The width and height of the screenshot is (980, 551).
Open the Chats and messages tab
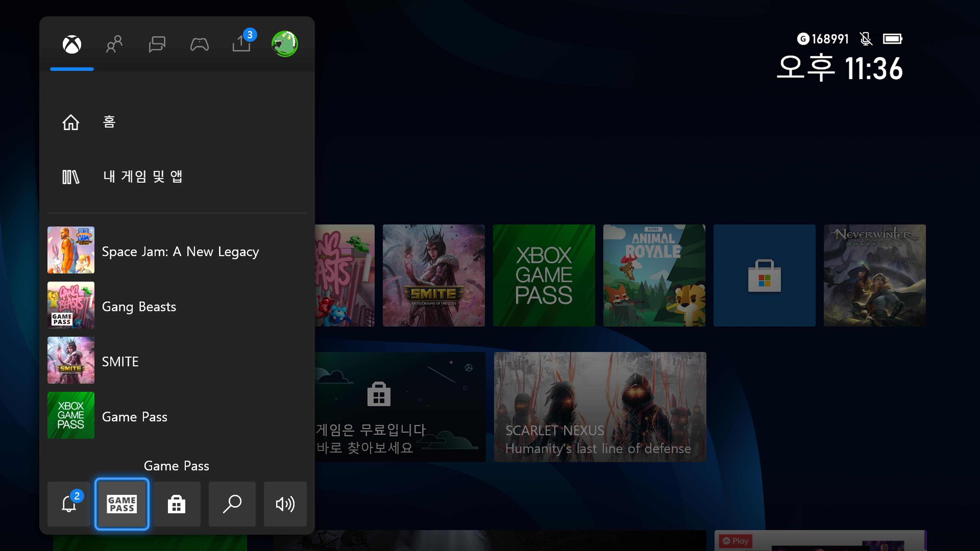(x=157, y=44)
